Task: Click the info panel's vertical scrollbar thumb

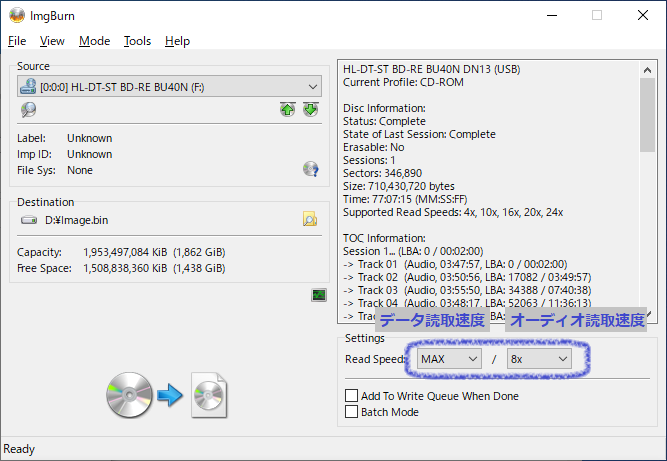Action: (x=647, y=115)
